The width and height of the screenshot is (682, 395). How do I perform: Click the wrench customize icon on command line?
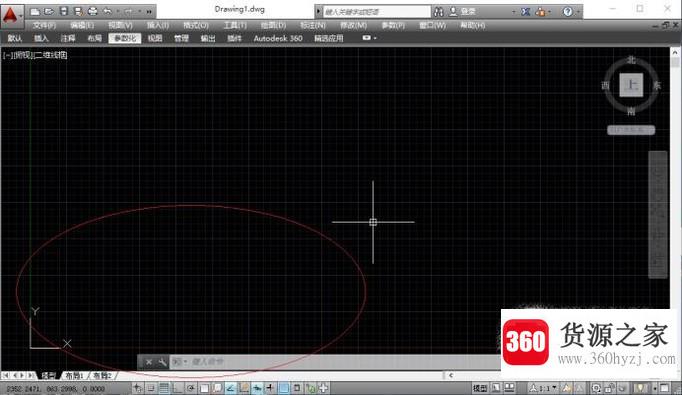162,362
